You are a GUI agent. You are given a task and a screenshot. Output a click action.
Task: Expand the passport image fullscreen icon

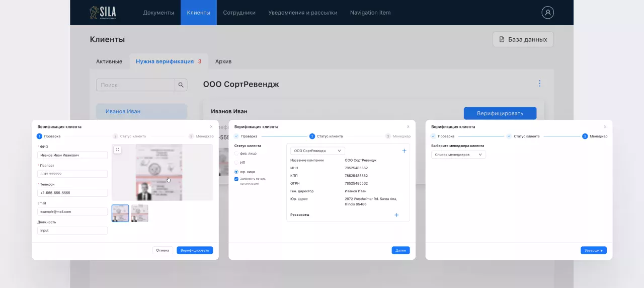coord(117,150)
